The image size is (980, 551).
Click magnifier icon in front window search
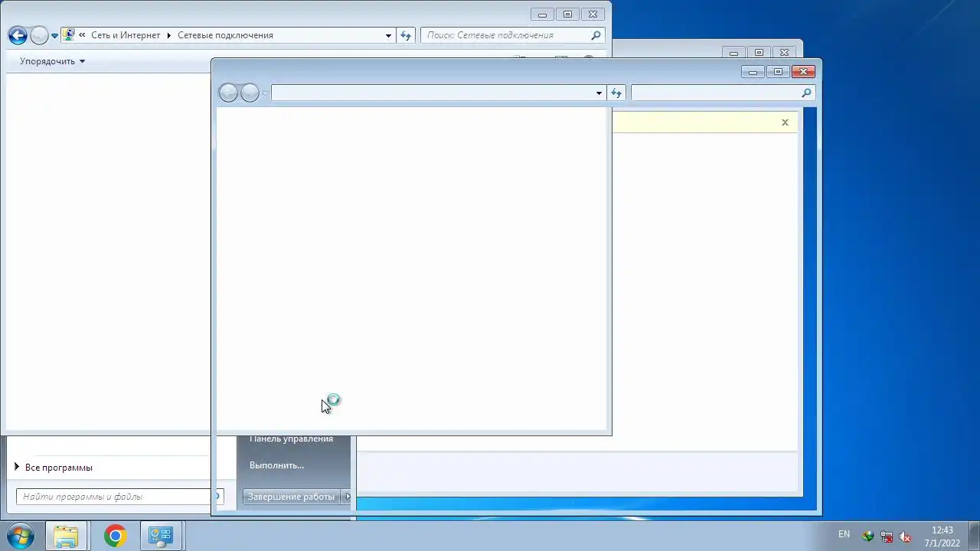click(806, 93)
